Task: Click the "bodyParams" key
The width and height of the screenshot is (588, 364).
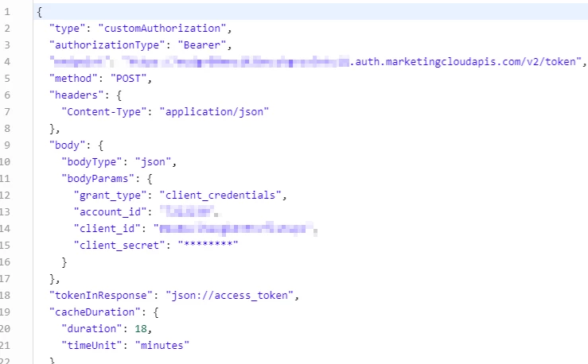Action: tap(98, 179)
